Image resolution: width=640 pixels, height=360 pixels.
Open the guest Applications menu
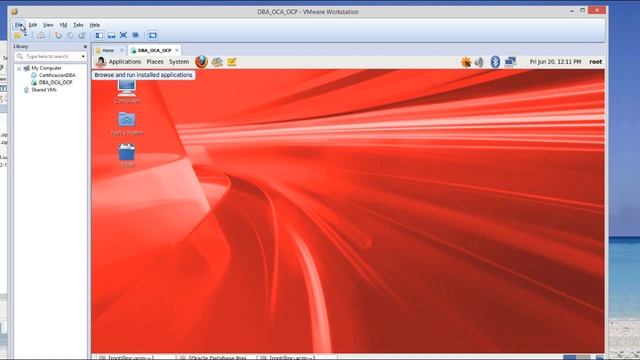coord(124,62)
